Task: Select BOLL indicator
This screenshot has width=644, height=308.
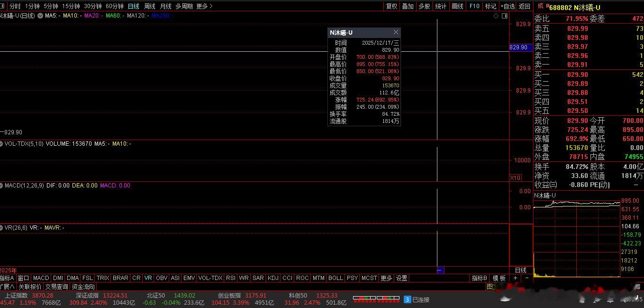Action: [336, 278]
